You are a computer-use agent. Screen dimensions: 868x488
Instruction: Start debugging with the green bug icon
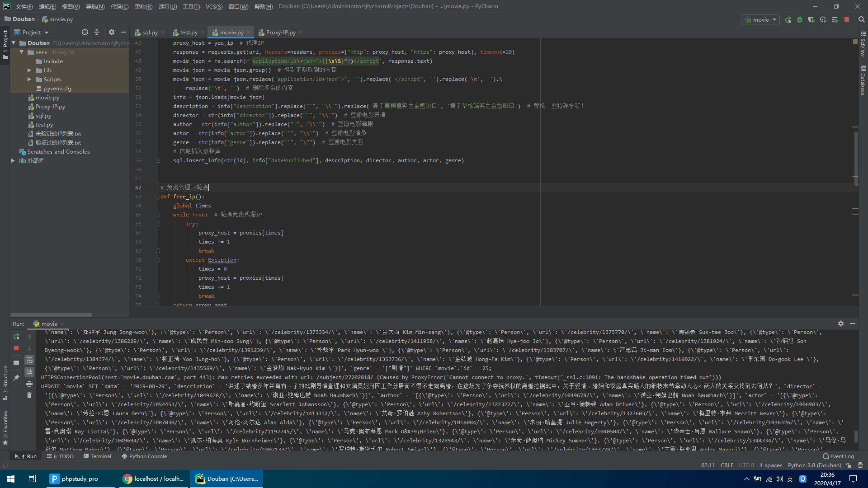(x=800, y=19)
